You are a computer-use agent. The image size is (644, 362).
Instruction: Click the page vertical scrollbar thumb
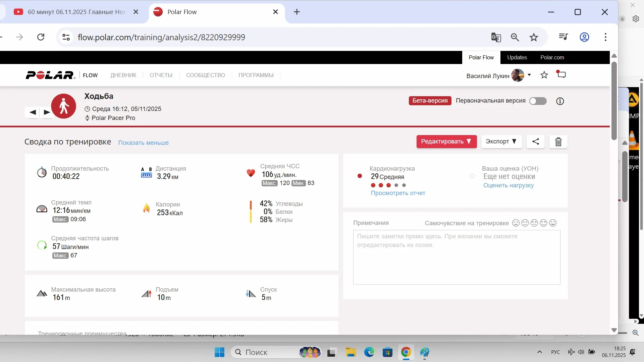614,101
